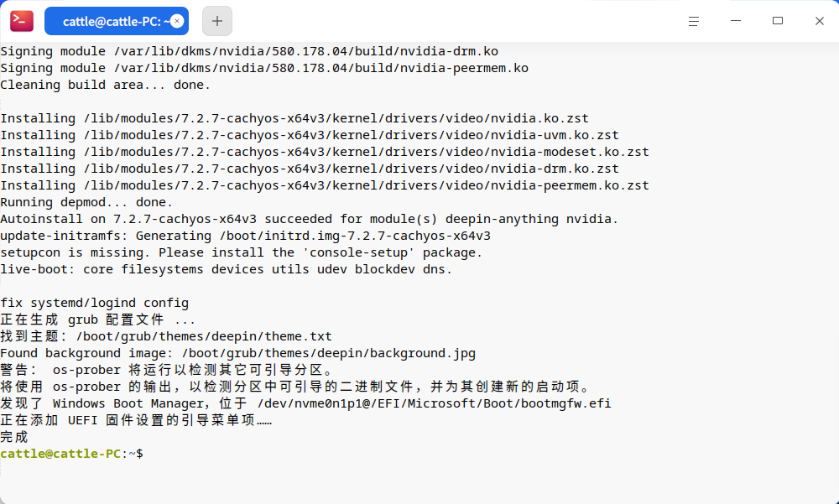The height and width of the screenshot is (504, 839).
Task: Minimize the terminal window
Action: click(736, 21)
